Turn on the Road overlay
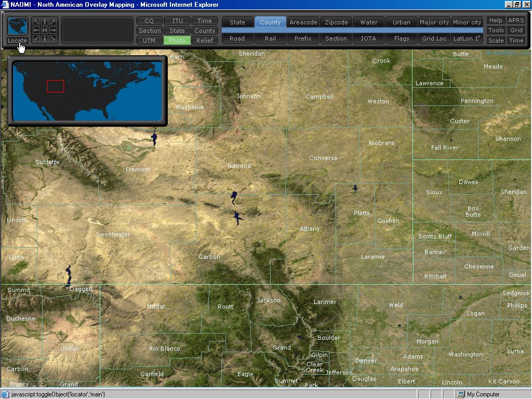 (237, 38)
